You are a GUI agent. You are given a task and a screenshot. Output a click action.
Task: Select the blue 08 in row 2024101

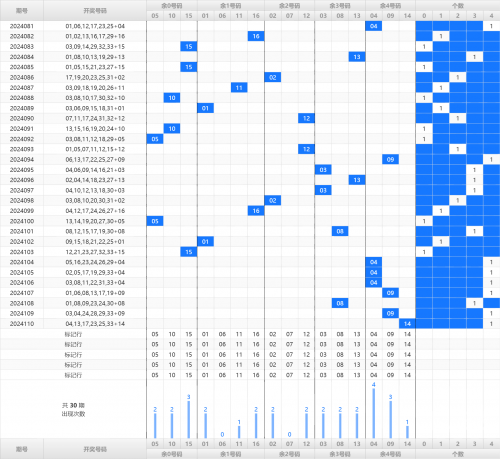coord(340,231)
